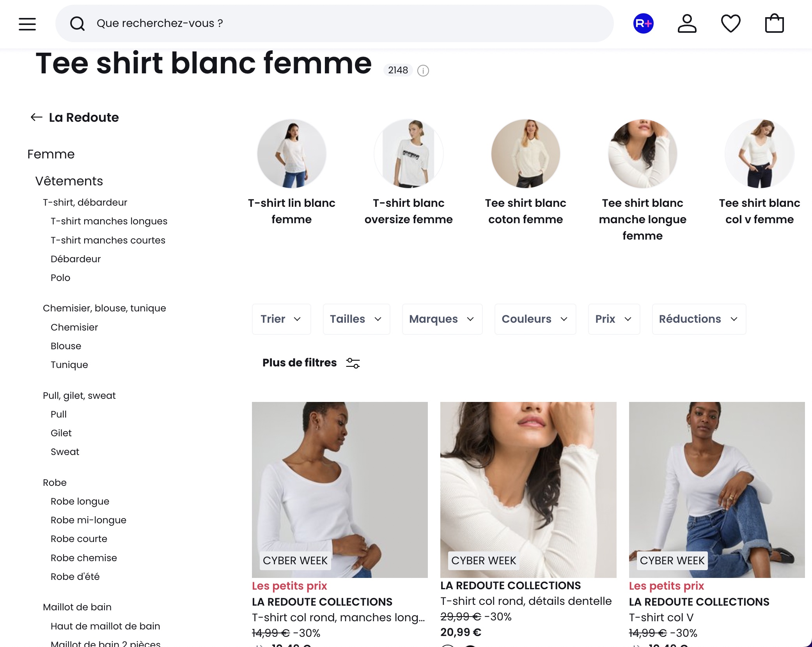This screenshot has width=812, height=647.
Task: Type in the Que recherchez-vous search field
Action: pos(273,23)
